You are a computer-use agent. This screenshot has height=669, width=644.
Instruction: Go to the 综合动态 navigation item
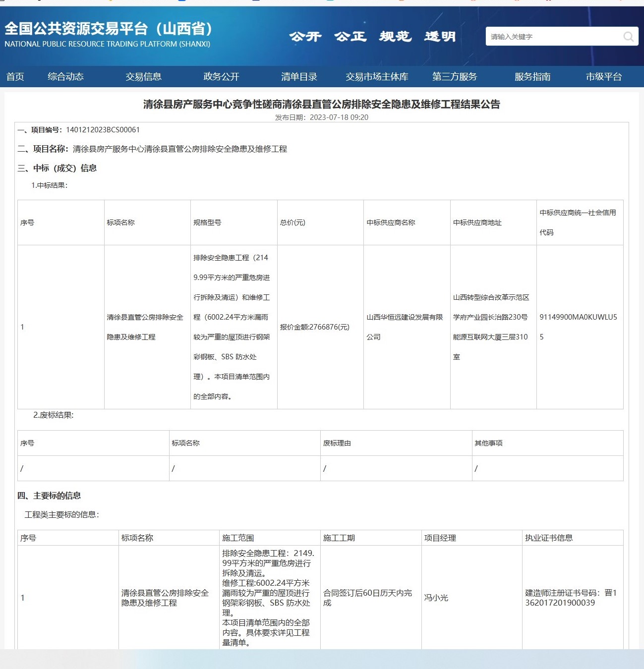pyautogui.click(x=65, y=77)
